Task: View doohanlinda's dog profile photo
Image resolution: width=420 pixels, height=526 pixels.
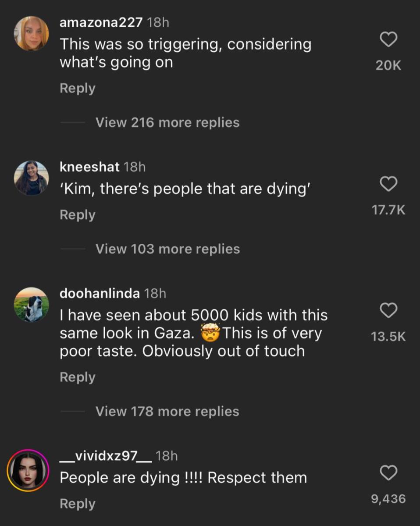Action: (x=31, y=304)
